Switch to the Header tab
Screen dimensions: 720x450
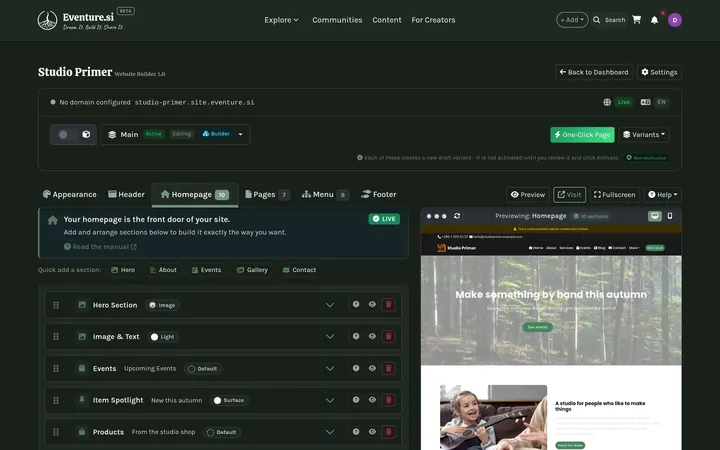(x=126, y=194)
